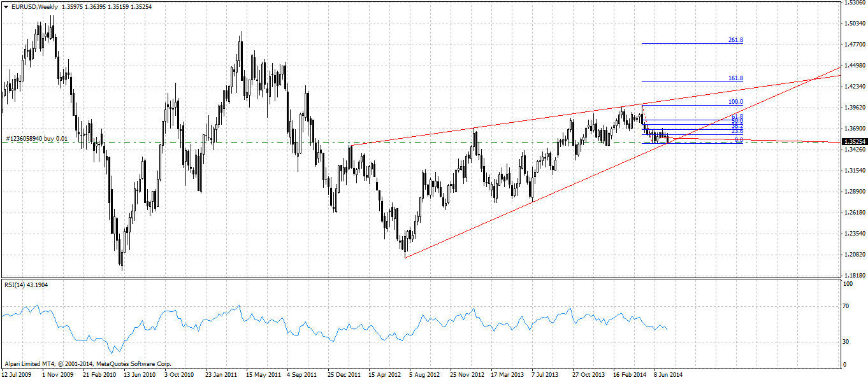Click the 1.44980 price scale label
Screen dimensions: 868x380
tap(853, 66)
